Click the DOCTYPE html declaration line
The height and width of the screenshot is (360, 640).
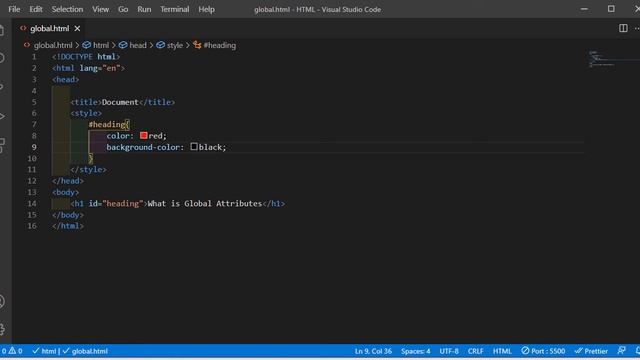[86, 57]
